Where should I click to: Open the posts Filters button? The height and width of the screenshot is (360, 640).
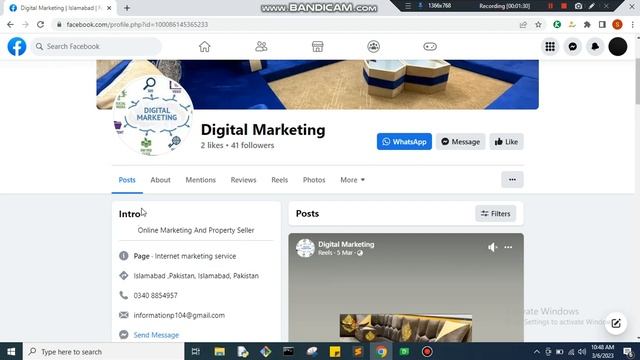(496, 213)
